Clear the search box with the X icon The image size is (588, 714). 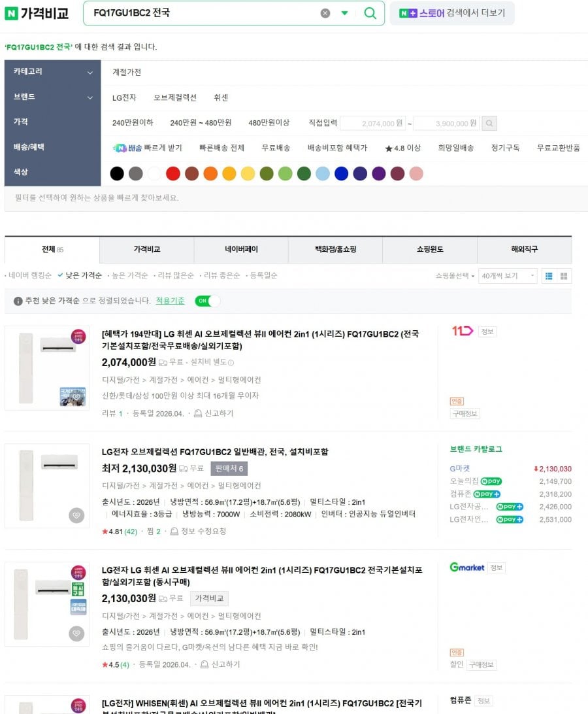pos(325,13)
